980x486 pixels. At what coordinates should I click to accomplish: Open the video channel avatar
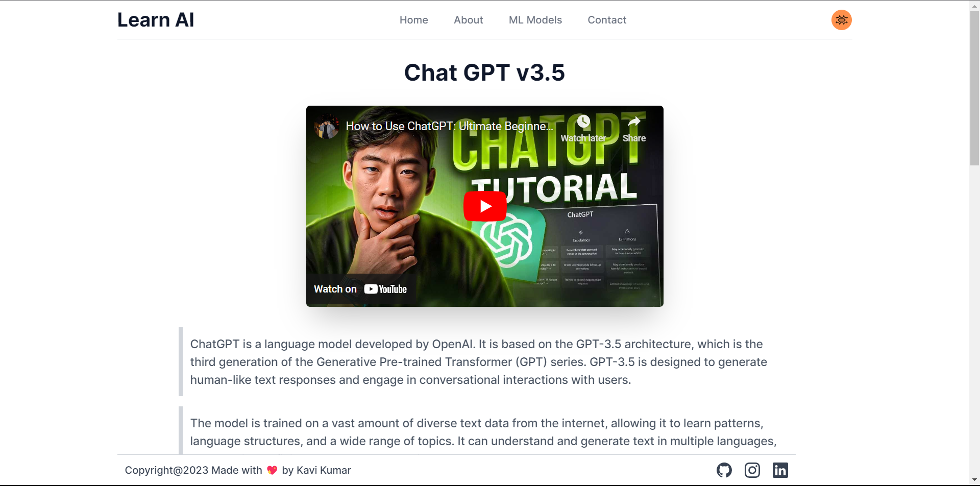click(x=327, y=126)
